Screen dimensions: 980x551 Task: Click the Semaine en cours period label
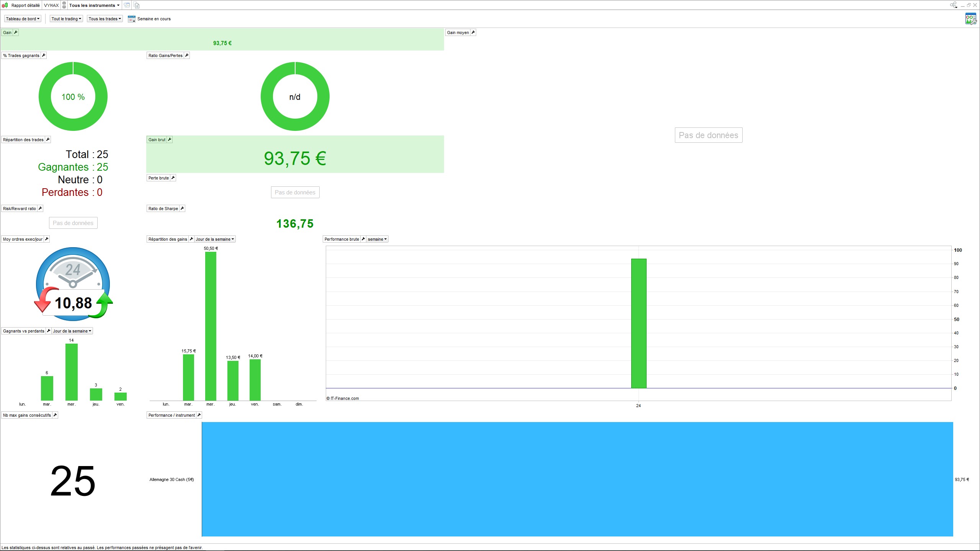(154, 19)
